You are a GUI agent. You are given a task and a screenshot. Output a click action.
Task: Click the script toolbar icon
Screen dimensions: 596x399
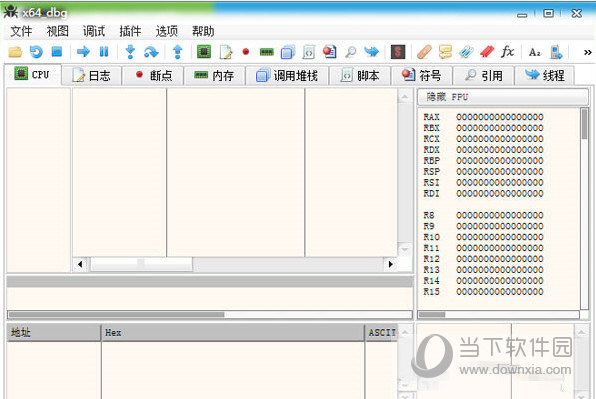pos(309,52)
